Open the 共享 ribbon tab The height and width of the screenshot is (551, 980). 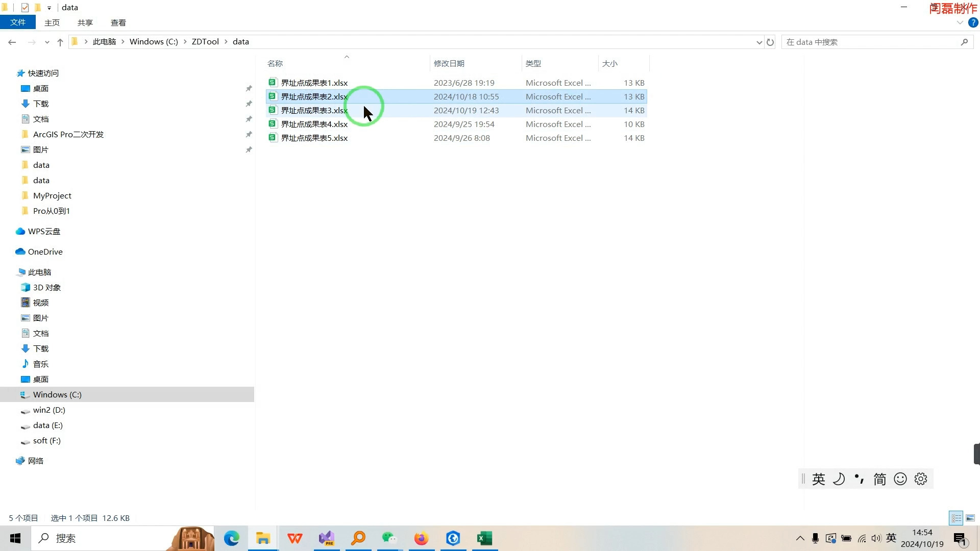[x=85, y=22]
